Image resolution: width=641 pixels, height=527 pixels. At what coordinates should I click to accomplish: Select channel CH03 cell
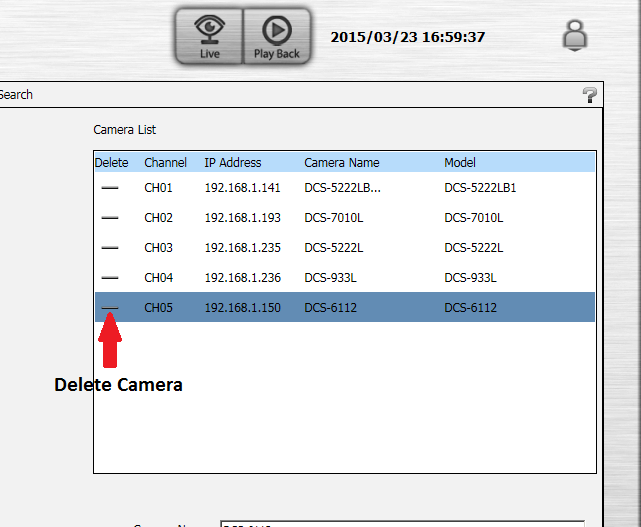tap(158, 248)
